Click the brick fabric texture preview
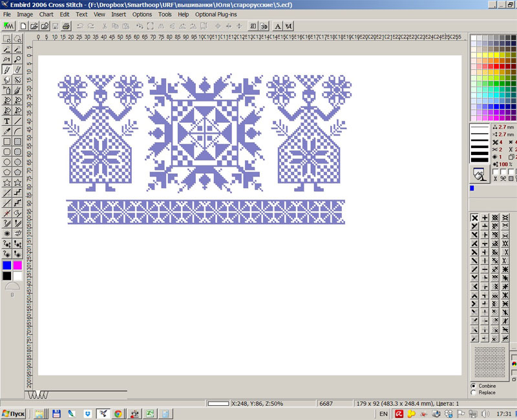517x420 pixels. click(x=490, y=362)
